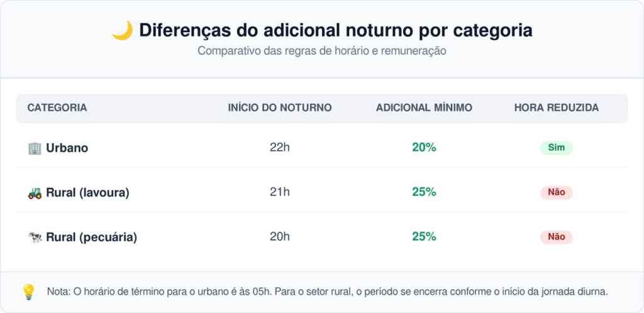Click the crescent moon icon in title
644x313 pixels.
(123, 31)
